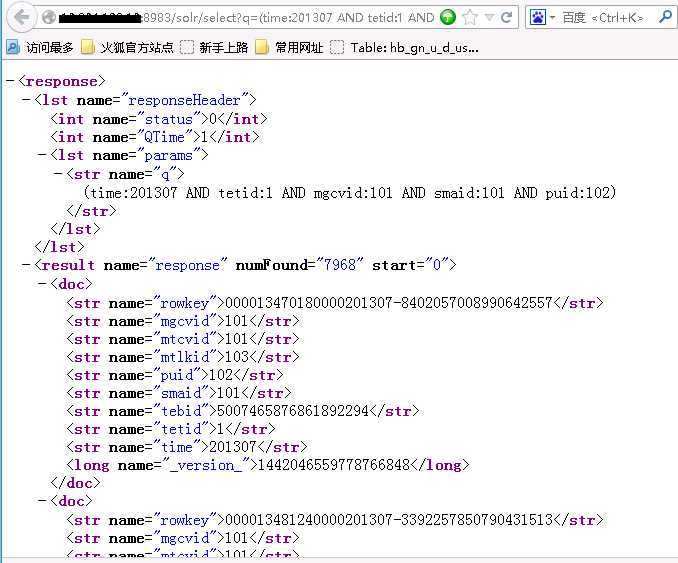Click the tetid 1 line in first doc

tap(171, 429)
